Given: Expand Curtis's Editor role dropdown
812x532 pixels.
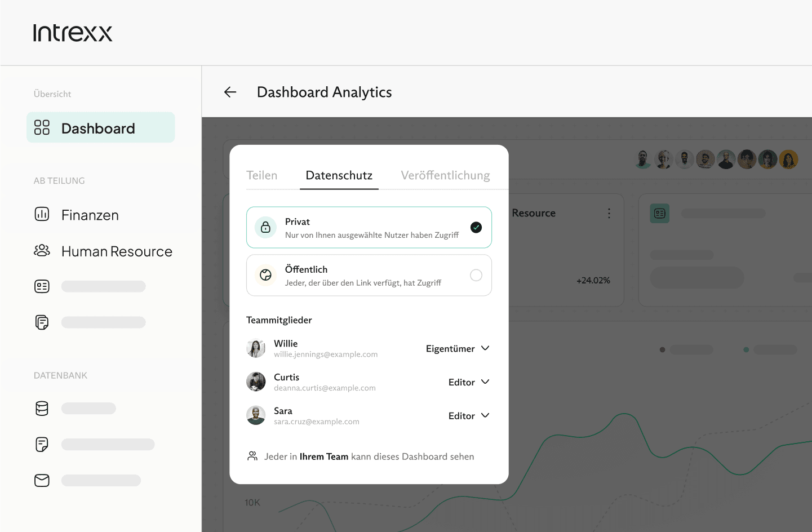Looking at the screenshot, I should pos(468,382).
